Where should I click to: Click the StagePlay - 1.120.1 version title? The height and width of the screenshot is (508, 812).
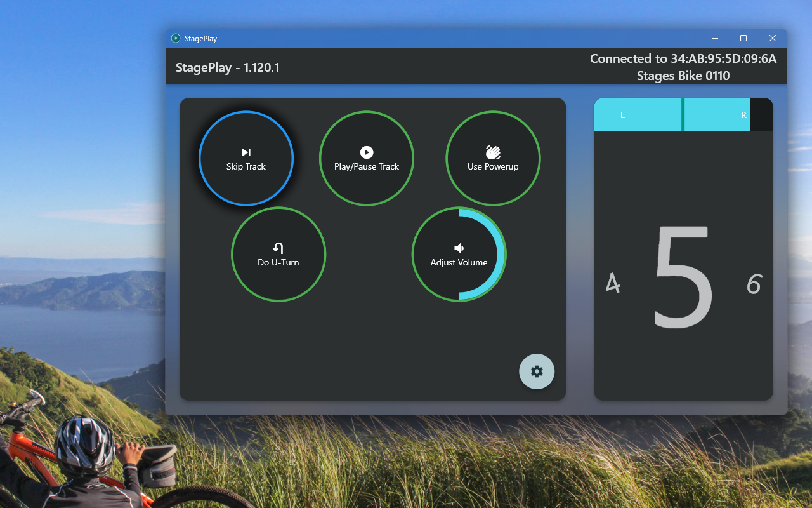[x=228, y=67]
